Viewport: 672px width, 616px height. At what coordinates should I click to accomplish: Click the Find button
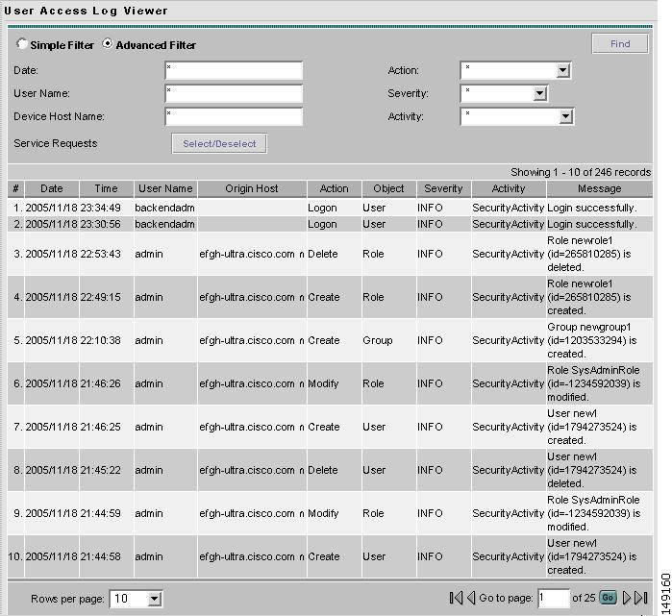[620, 43]
